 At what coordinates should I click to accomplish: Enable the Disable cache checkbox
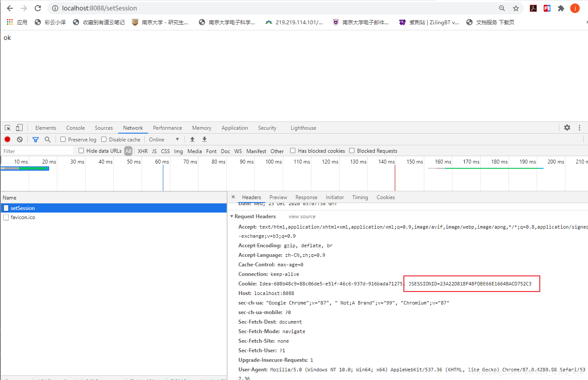click(104, 139)
